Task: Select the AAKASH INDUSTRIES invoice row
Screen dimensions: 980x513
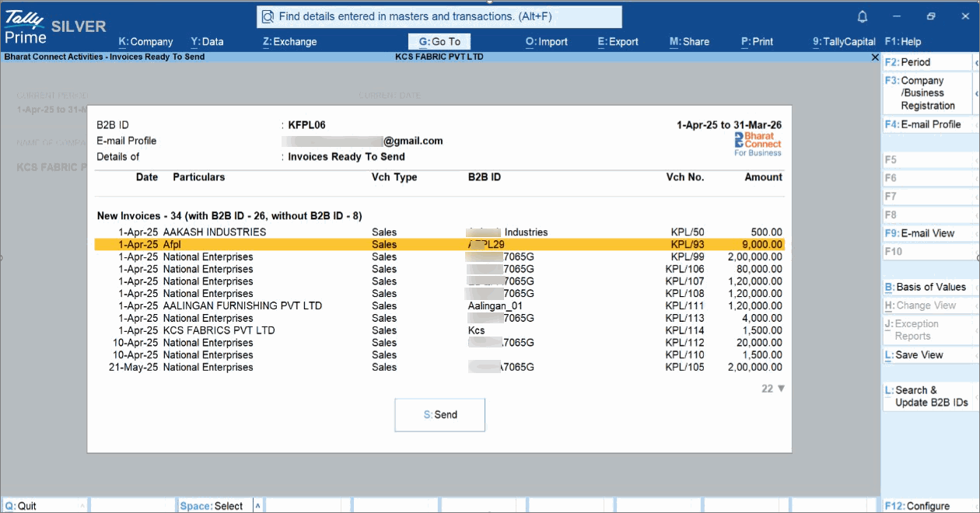Action: 439,232
